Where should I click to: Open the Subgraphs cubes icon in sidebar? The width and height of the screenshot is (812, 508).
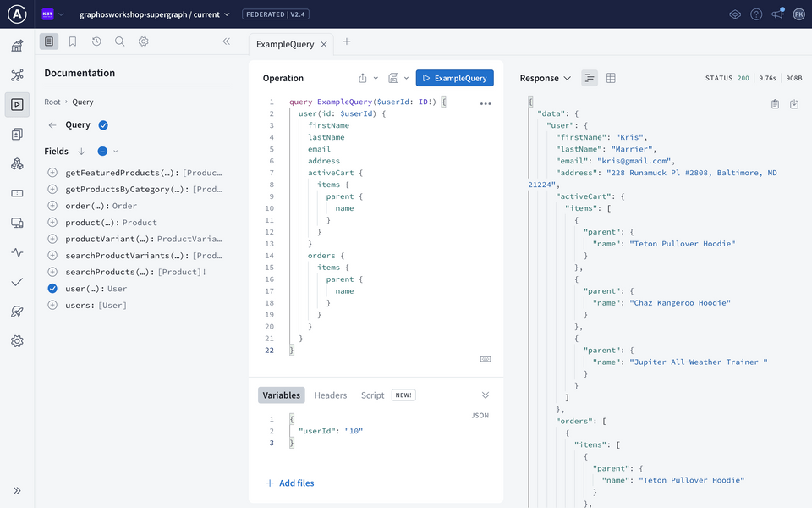point(17,163)
